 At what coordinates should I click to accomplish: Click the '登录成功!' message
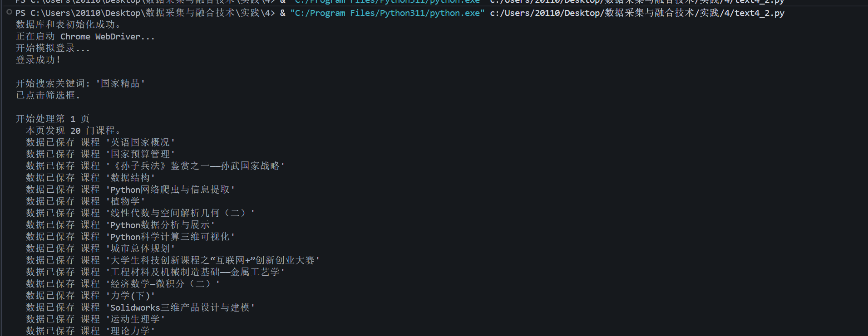pyautogui.click(x=38, y=60)
